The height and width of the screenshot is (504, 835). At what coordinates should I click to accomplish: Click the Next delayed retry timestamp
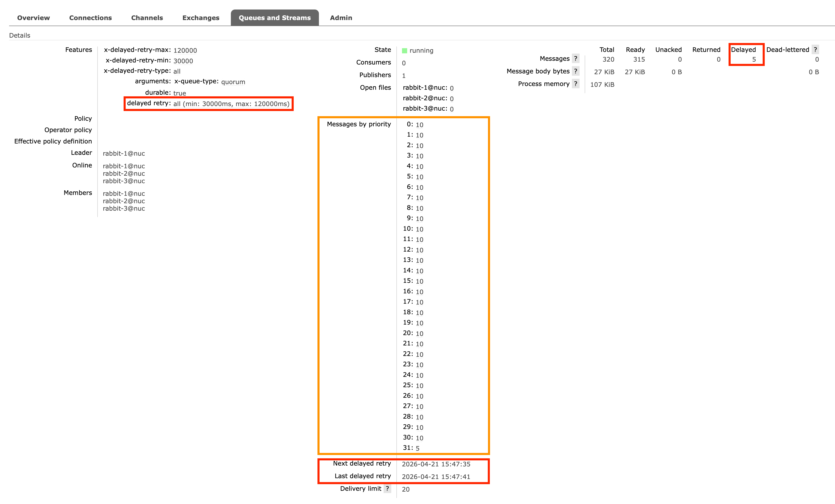[x=436, y=464]
